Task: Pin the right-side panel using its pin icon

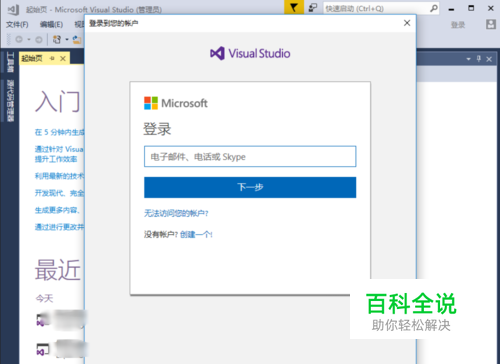Action: tap(479, 59)
